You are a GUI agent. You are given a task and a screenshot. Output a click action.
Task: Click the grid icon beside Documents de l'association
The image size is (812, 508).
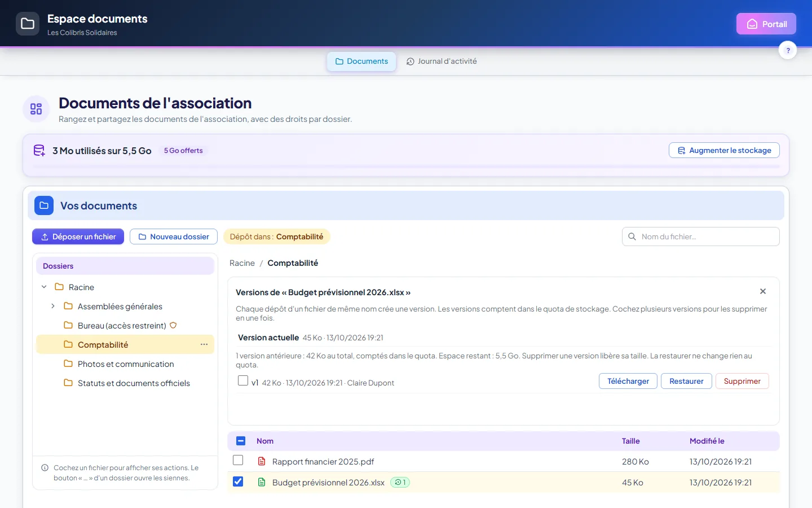[36, 109]
